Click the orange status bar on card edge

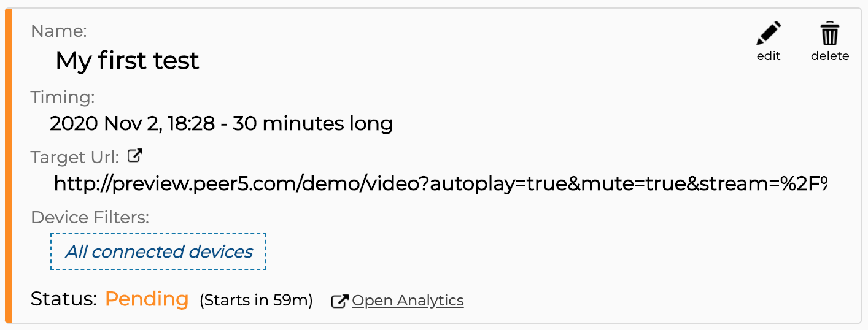coord(9,166)
